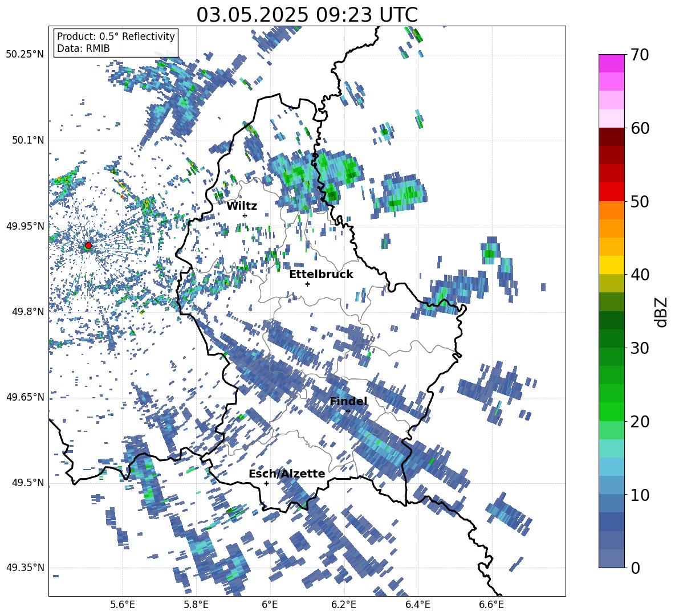The image size is (675, 616).
Task: Click the red radar site marker
Action: pyautogui.click(x=88, y=246)
